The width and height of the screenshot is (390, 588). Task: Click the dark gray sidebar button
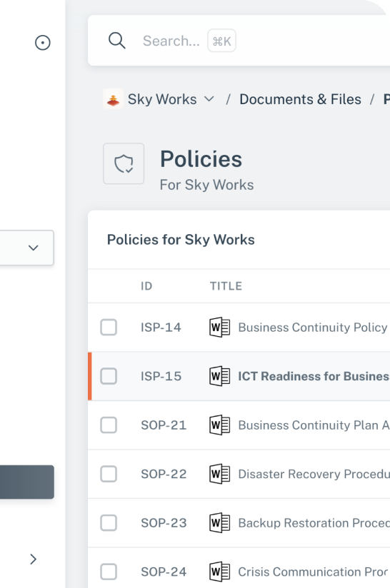27,482
